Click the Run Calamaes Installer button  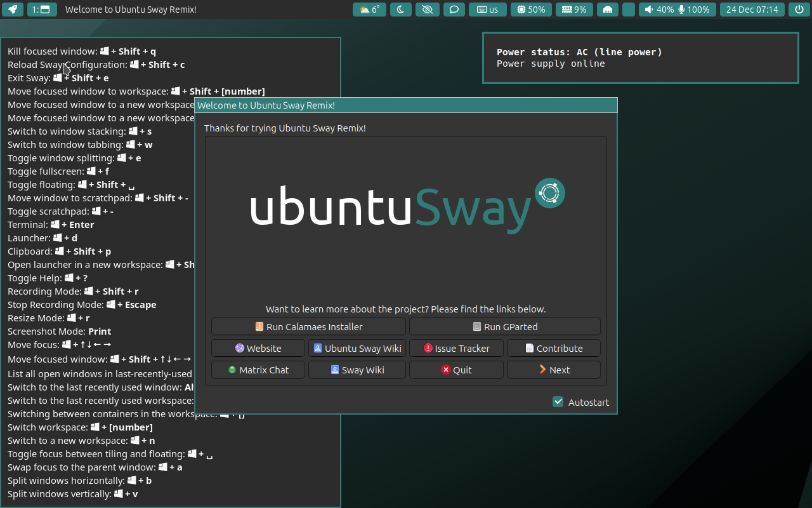click(x=308, y=326)
